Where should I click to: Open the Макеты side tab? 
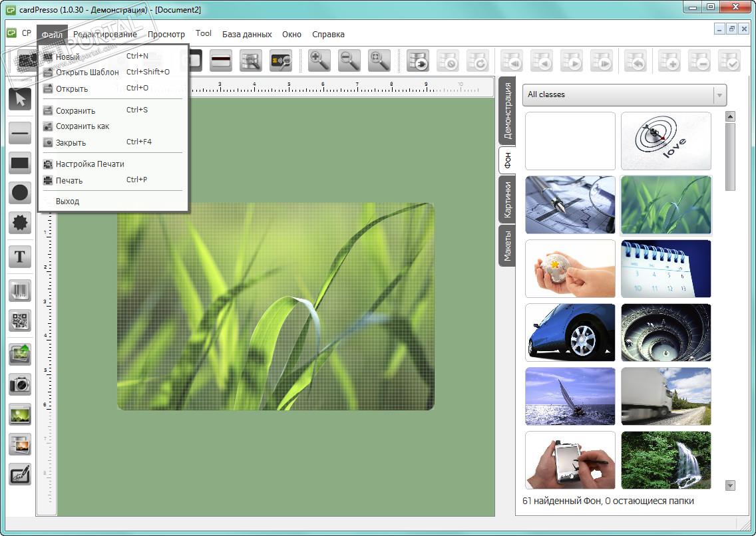pyautogui.click(x=507, y=246)
